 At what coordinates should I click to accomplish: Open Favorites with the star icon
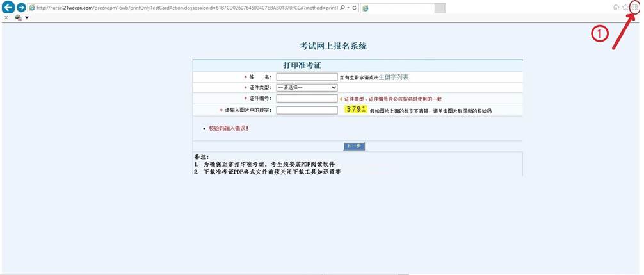625,8
